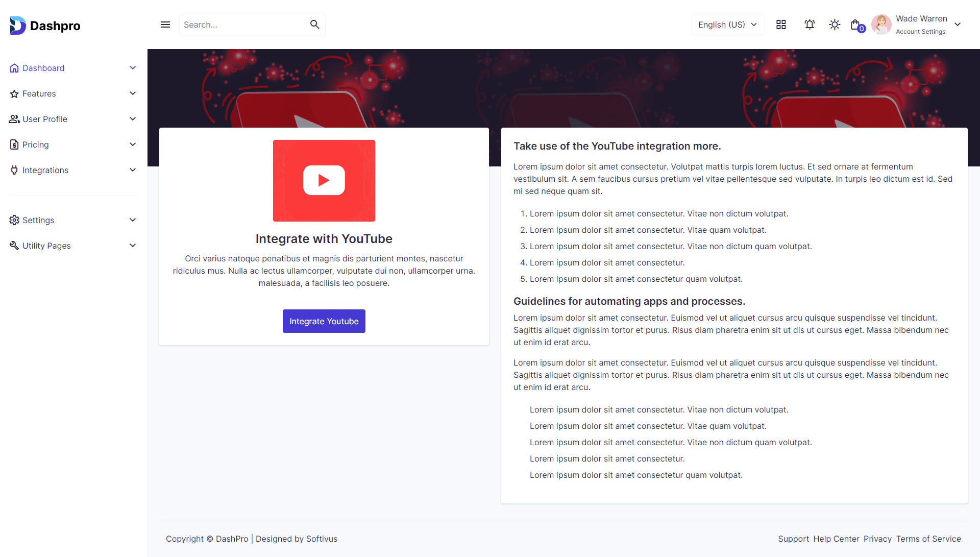
Task: Open the Help Center footer link
Action: 836,539
